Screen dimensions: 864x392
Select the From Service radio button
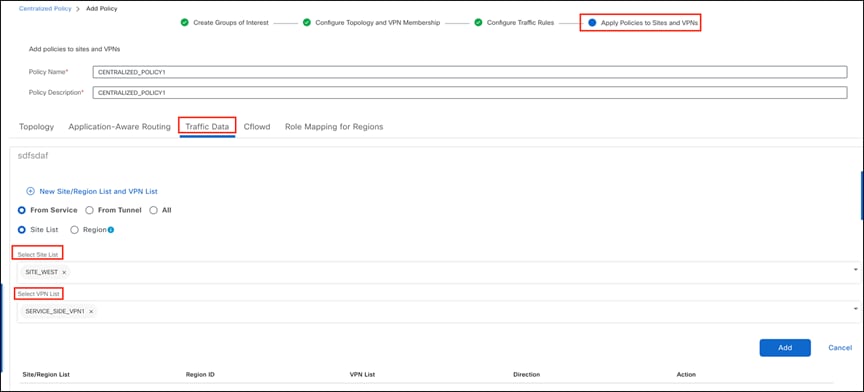[22, 210]
